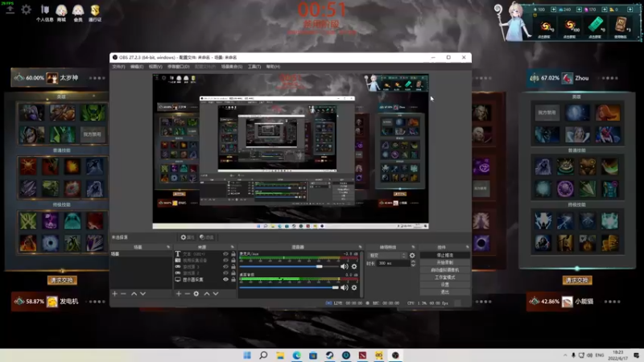Open Microsoft Edge from the taskbar

296,355
